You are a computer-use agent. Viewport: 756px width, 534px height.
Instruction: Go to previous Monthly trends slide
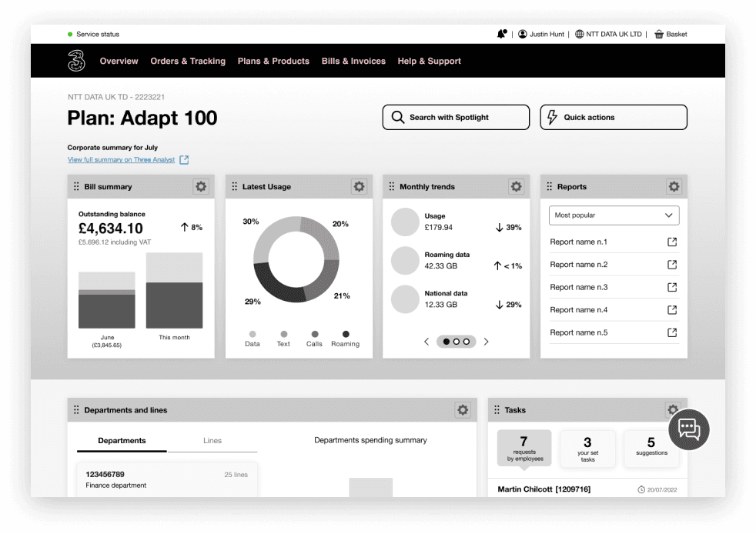[x=427, y=342]
